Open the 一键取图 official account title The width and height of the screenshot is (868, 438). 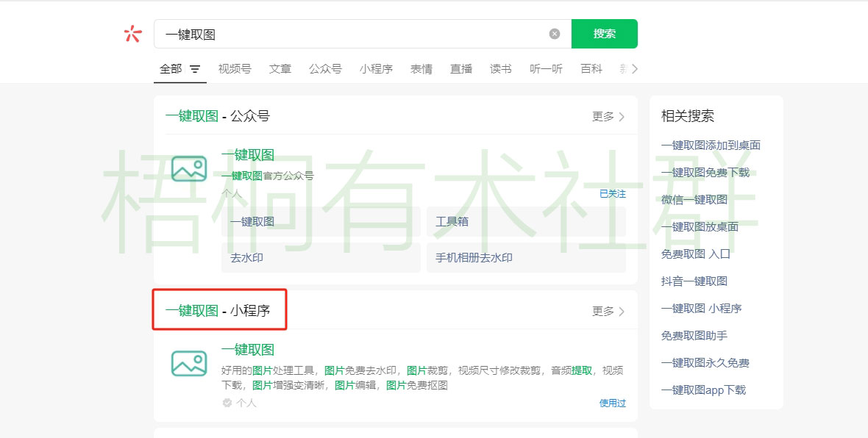tap(247, 155)
